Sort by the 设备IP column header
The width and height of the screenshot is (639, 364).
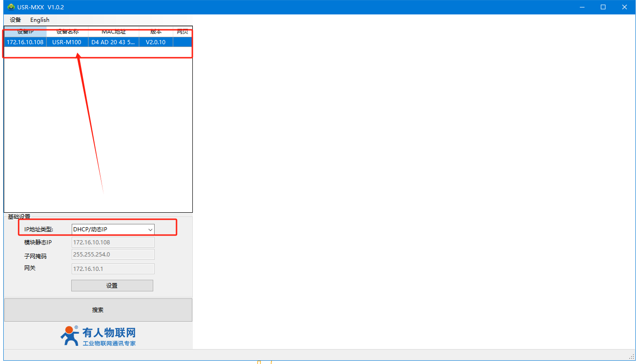pyautogui.click(x=25, y=32)
